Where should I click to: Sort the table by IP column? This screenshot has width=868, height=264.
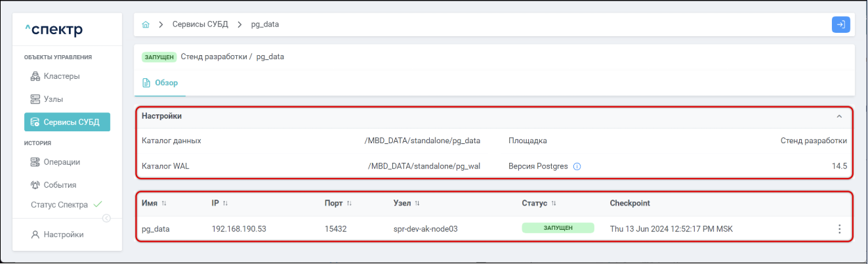(x=225, y=204)
